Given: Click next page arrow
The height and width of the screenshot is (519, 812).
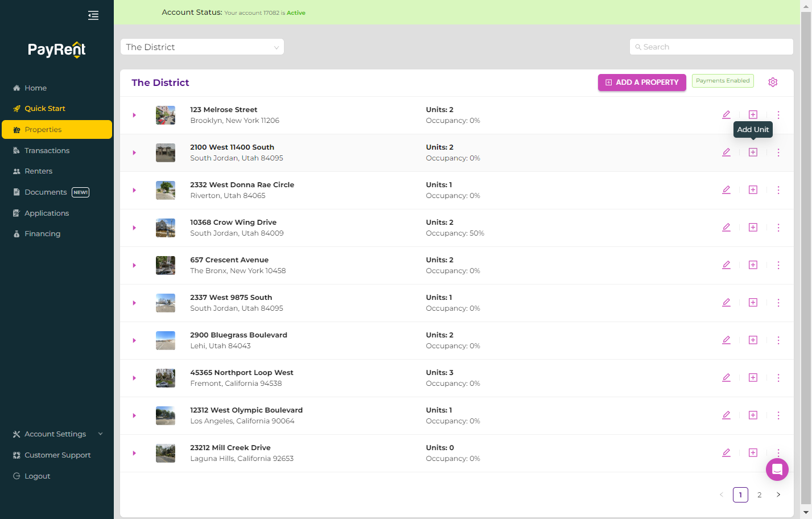Looking at the screenshot, I should coord(778,495).
